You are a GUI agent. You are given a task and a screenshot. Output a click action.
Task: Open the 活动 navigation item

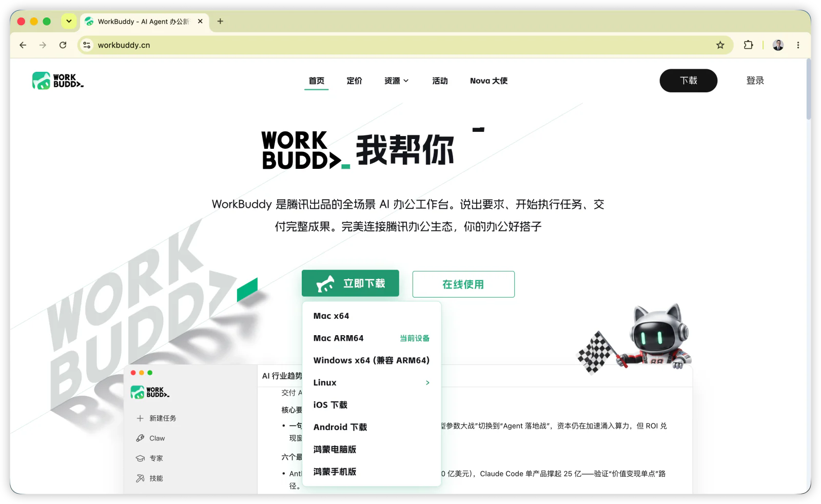coord(440,81)
